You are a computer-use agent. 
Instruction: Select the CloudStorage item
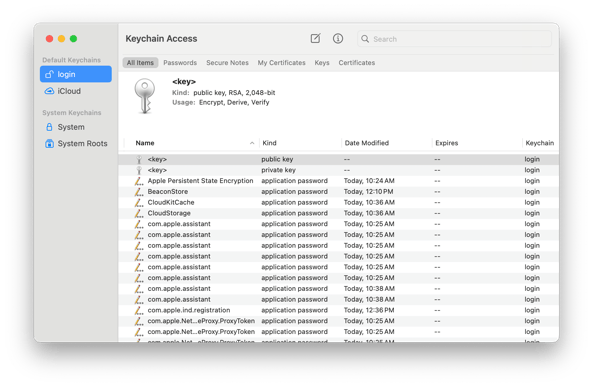338,213
